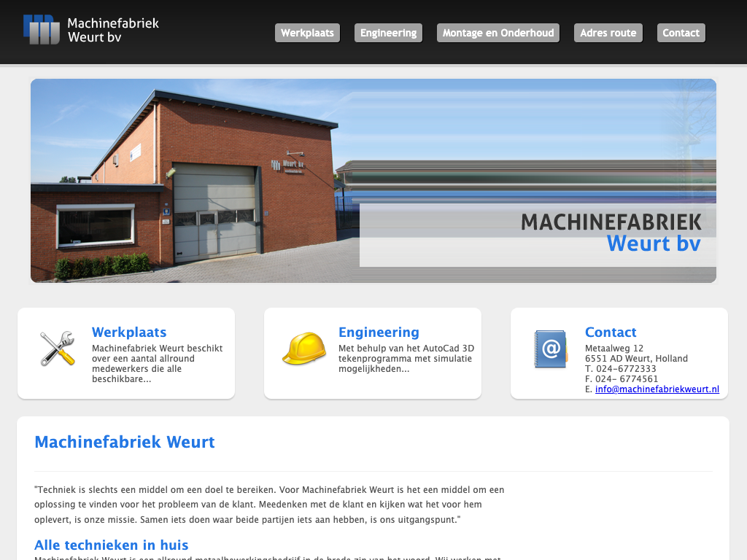
Task: Click the Contact card heading
Action: (x=611, y=332)
